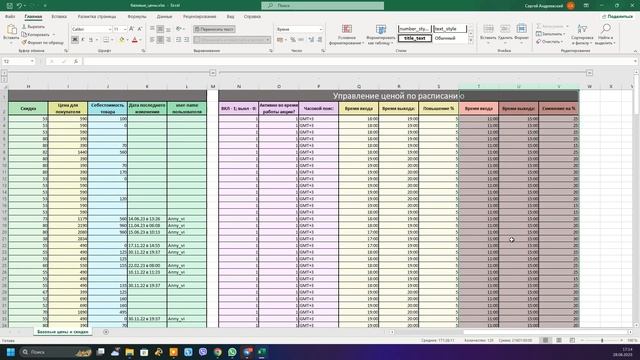Image resolution: width=640 pixels, height=360 pixels.
Task: Click the Save icon in the title bar
Action: point(9,6)
